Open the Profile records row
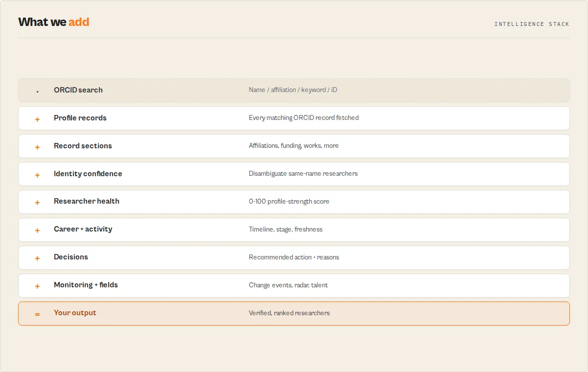Screen dimensions: 588x372 click(x=294, y=118)
